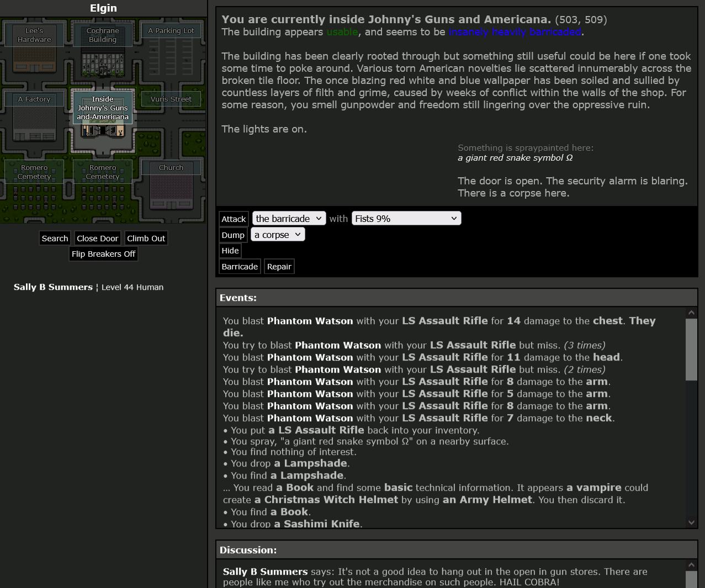Viewport: 705px width, 588px height.
Task: Open the attack target dropdown
Action: click(x=289, y=219)
